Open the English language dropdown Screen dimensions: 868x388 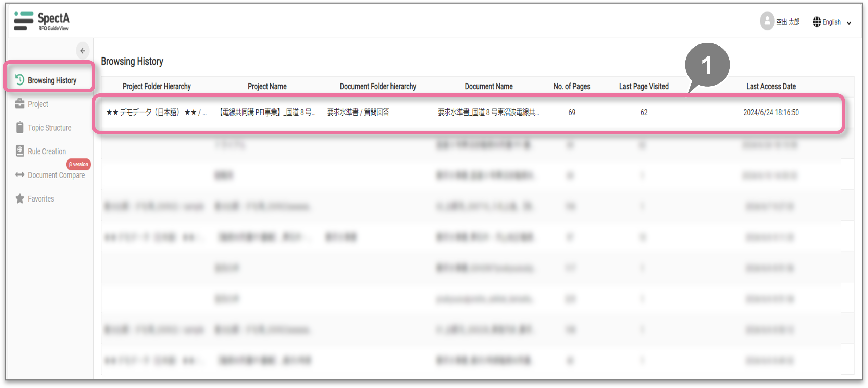click(831, 22)
